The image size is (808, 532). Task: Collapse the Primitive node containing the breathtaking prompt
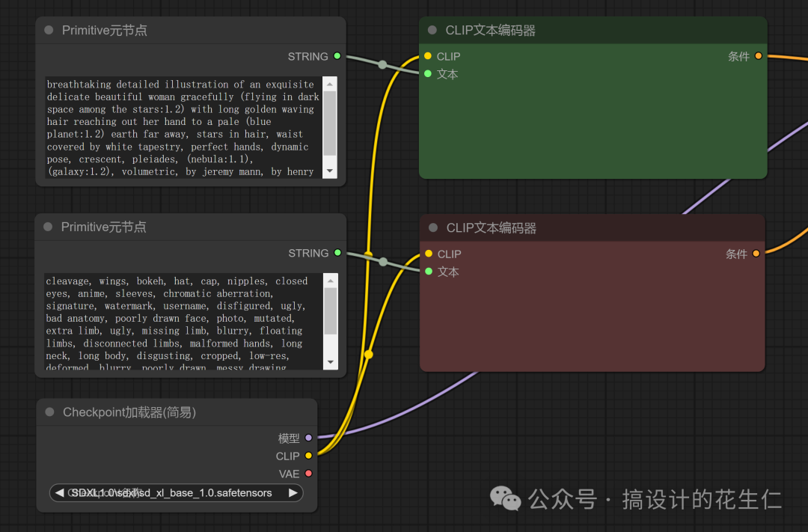(49, 30)
